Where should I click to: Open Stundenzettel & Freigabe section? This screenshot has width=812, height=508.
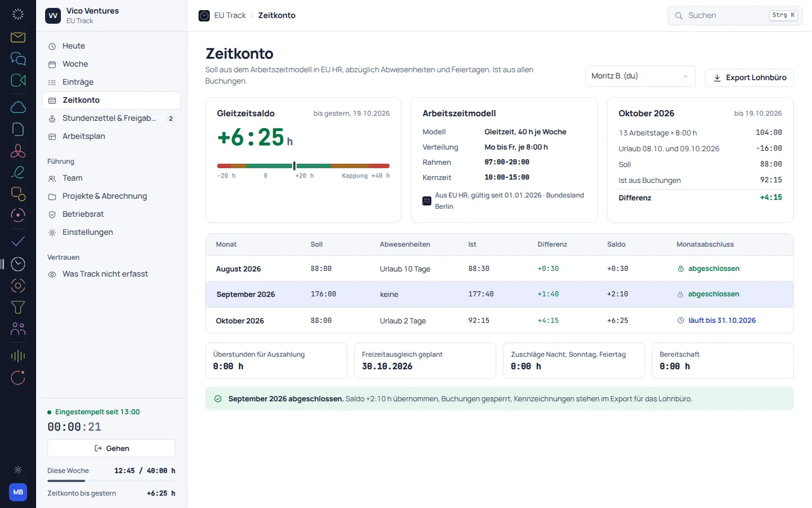[x=111, y=119]
